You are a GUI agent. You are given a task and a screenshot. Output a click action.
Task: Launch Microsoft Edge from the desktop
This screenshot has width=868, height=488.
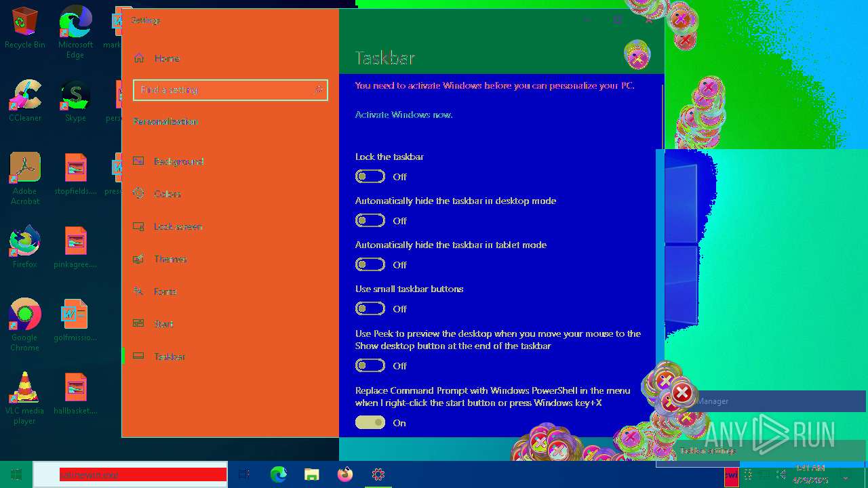click(75, 32)
